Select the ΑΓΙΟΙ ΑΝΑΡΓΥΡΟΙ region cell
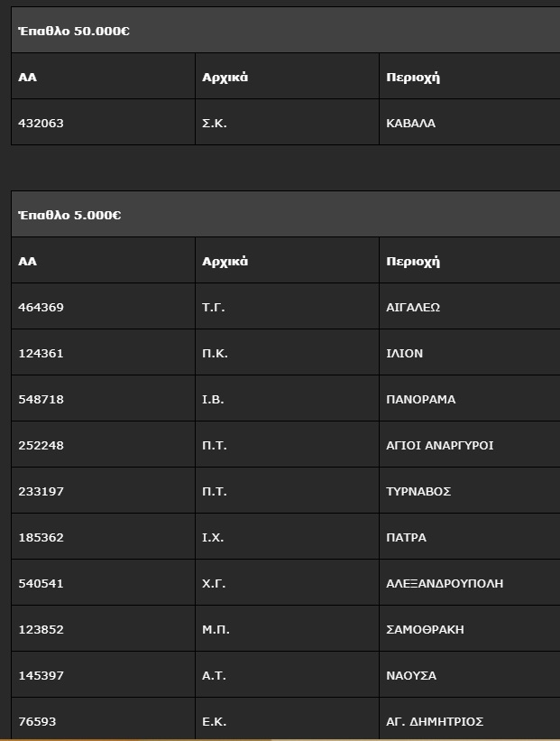Image resolution: width=560 pixels, height=741 pixels. point(440,446)
